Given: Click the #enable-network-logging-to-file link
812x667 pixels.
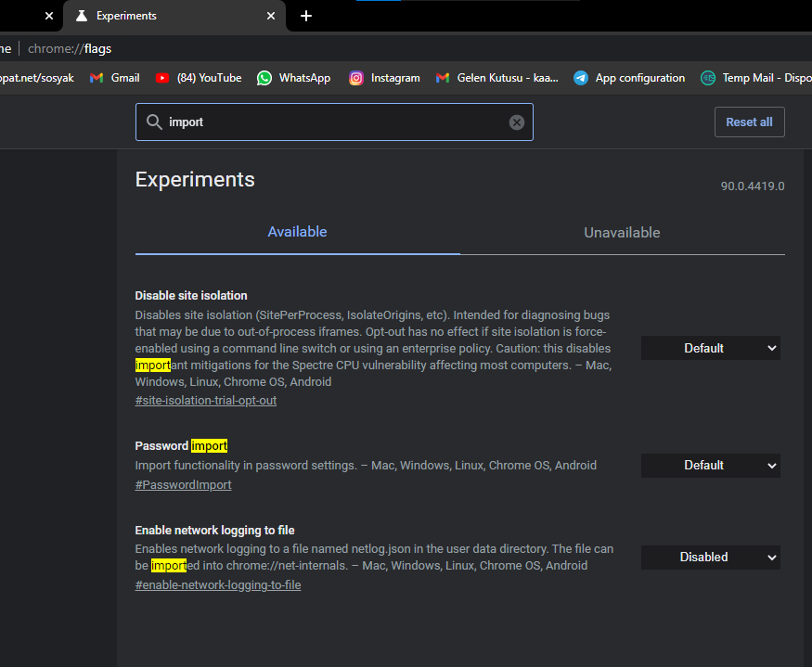Looking at the screenshot, I should [x=218, y=585].
